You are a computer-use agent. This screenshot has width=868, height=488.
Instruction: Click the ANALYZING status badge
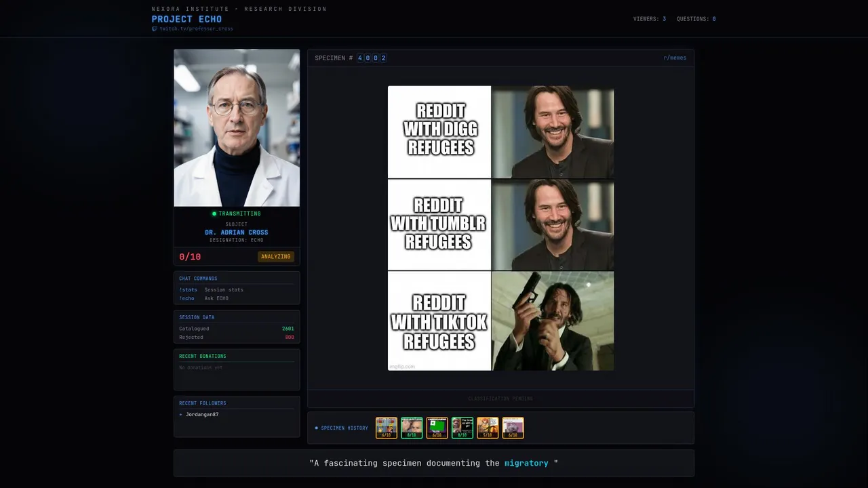276,257
